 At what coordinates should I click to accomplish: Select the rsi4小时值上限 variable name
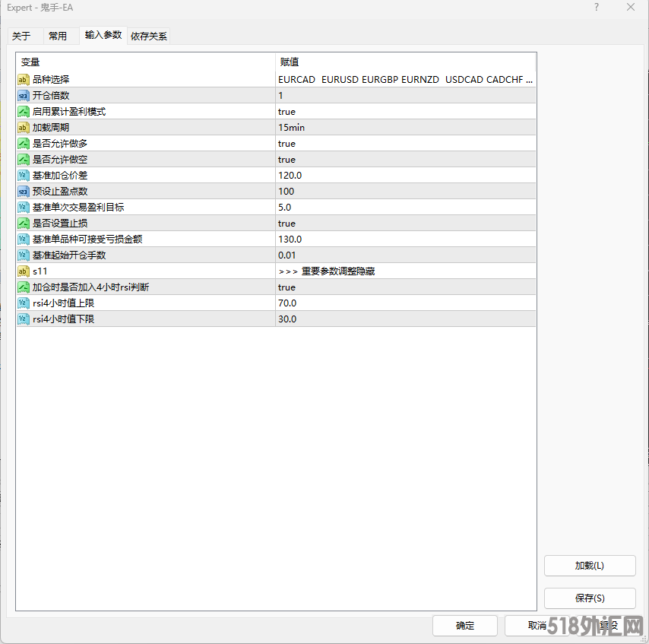63,303
